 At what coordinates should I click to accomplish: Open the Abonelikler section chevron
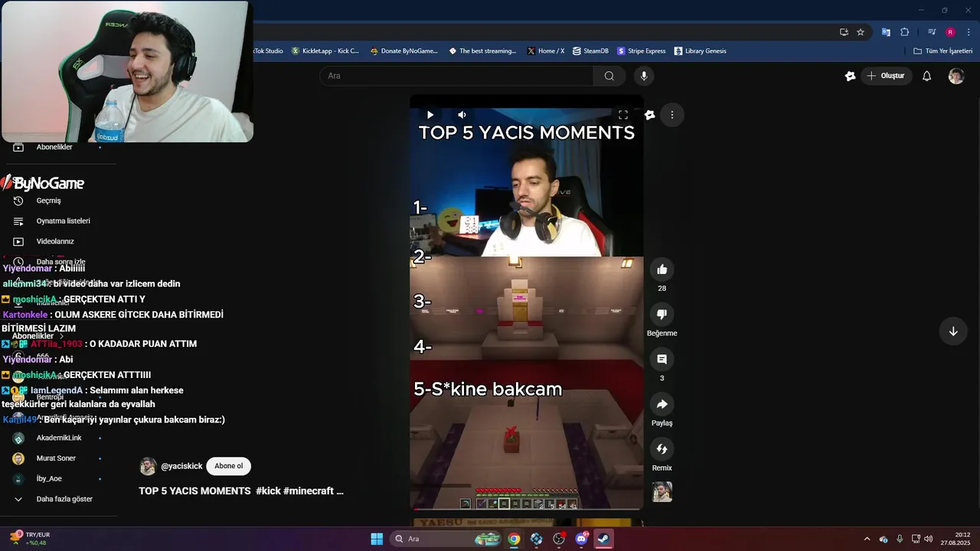point(62,336)
